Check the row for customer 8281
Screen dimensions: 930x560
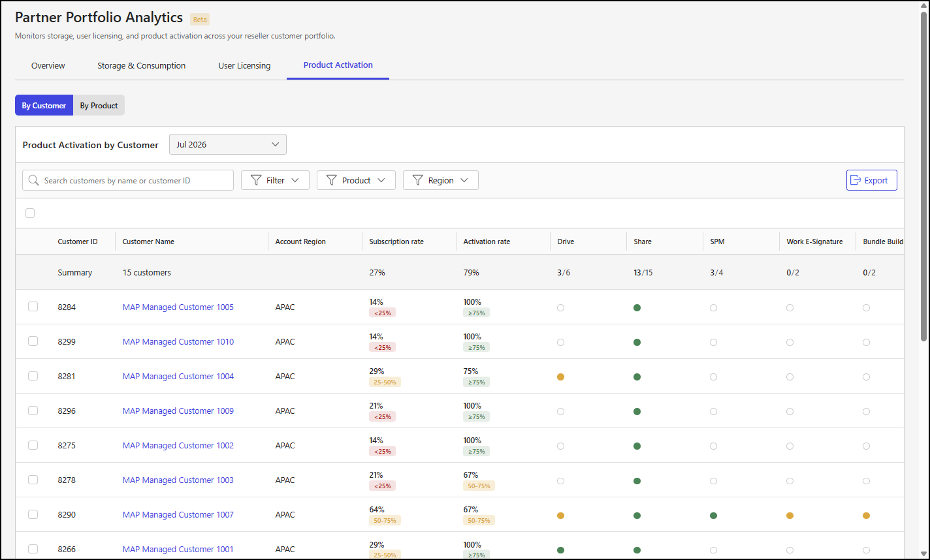33,376
